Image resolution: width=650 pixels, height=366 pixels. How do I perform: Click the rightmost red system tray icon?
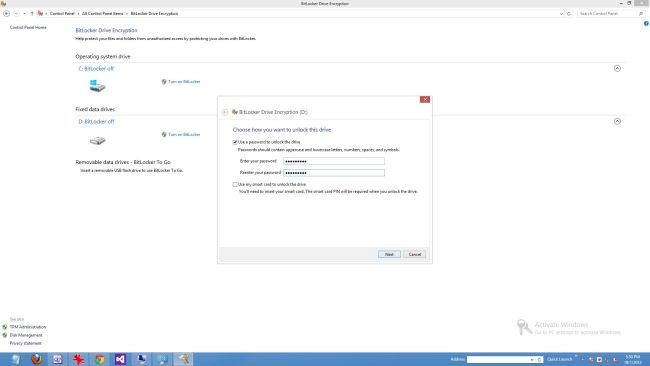[616, 359]
